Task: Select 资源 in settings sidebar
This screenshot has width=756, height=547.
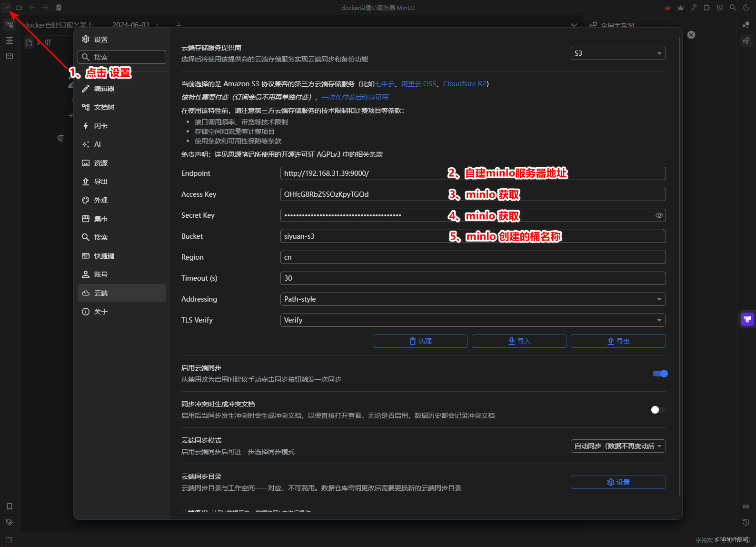Action: (122, 163)
